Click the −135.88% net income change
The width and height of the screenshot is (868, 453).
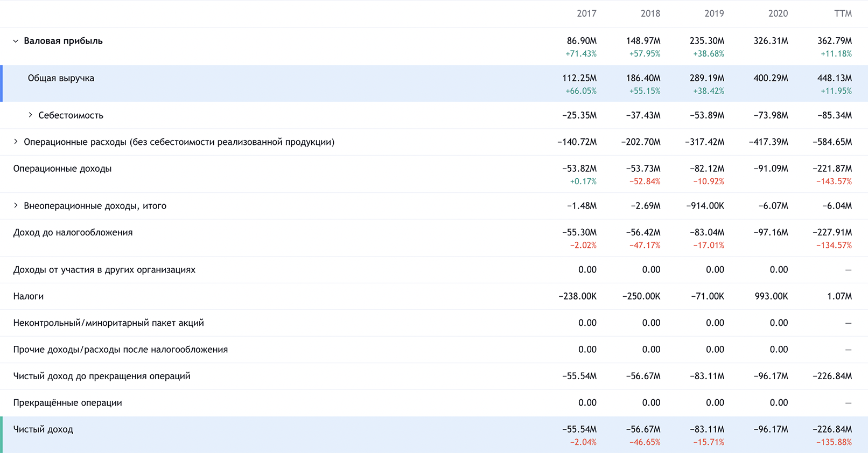[x=834, y=442]
